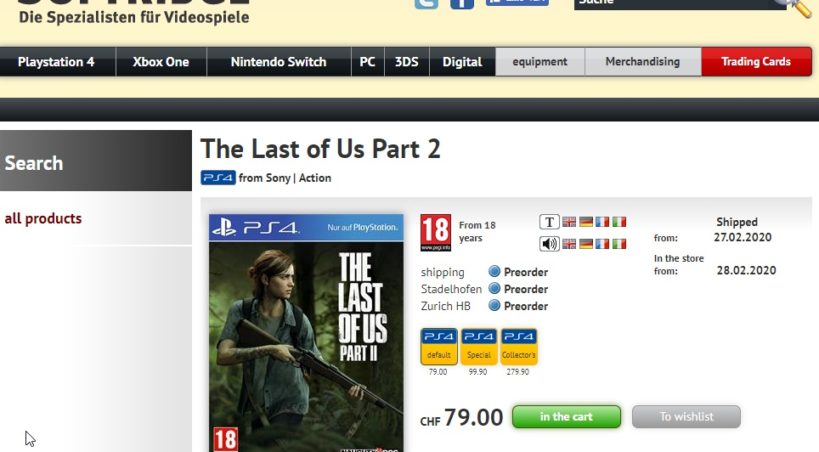819x452 pixels.
Task: Click the Twitter icon in header
Action: coord(426,4)
